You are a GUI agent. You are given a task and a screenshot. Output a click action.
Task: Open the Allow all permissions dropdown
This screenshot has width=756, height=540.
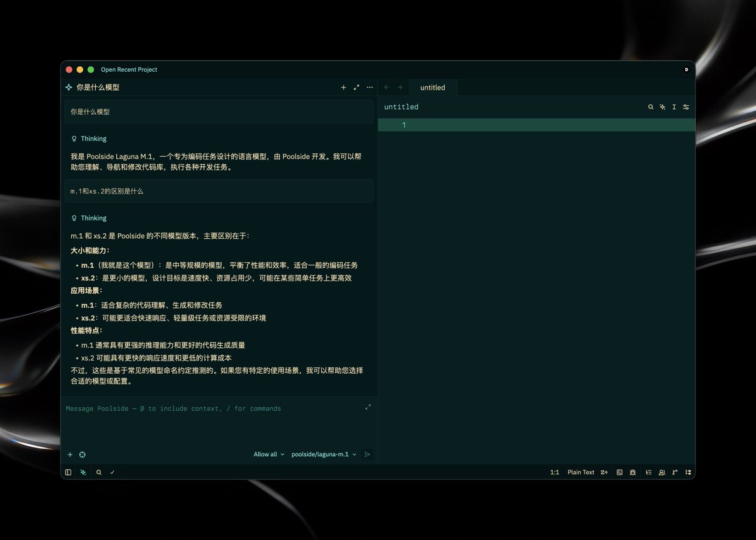269,454
